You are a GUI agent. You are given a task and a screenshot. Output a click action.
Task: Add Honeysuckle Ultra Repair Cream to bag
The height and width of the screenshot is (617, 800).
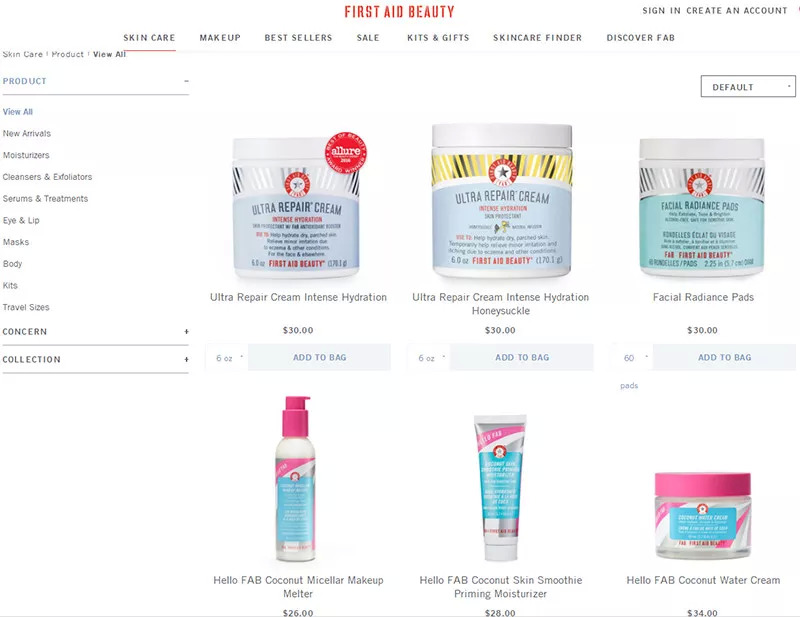coord(522,358)
